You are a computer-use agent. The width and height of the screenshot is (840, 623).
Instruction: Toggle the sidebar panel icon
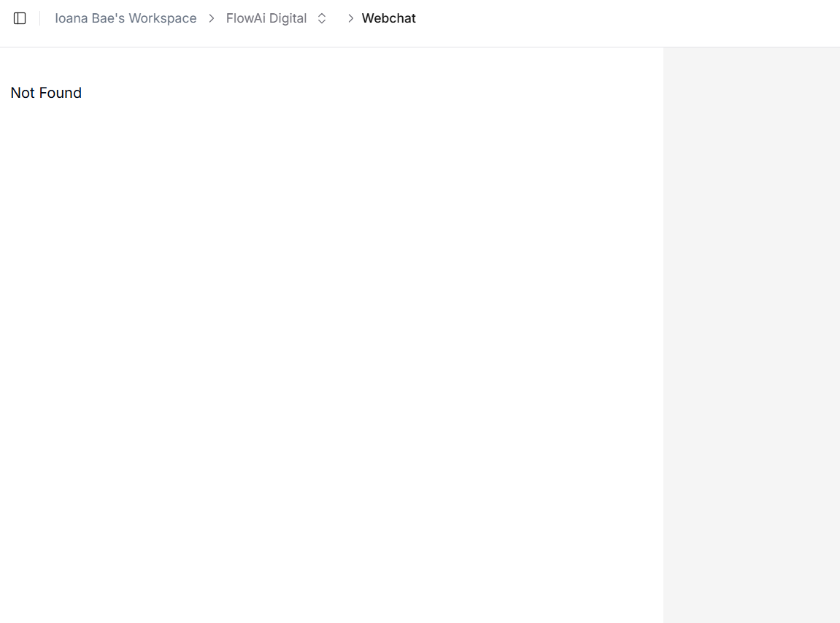pyautogui.click(x=20, y=18)
